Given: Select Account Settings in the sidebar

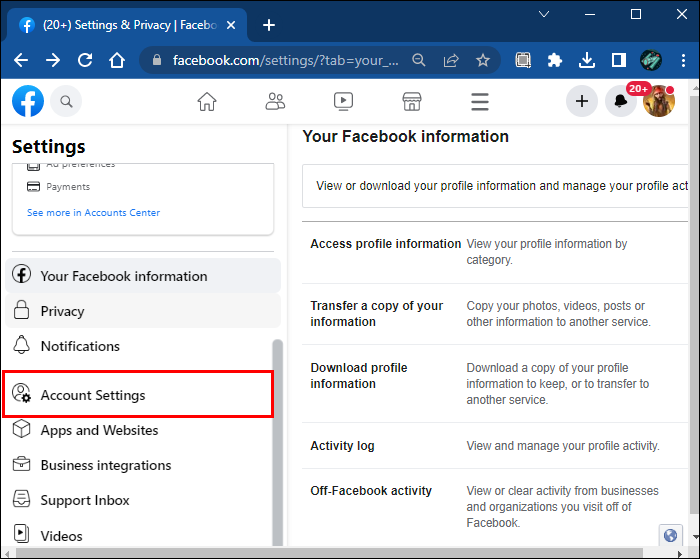Looking at the screenshot, I should [x=93, y=395].
